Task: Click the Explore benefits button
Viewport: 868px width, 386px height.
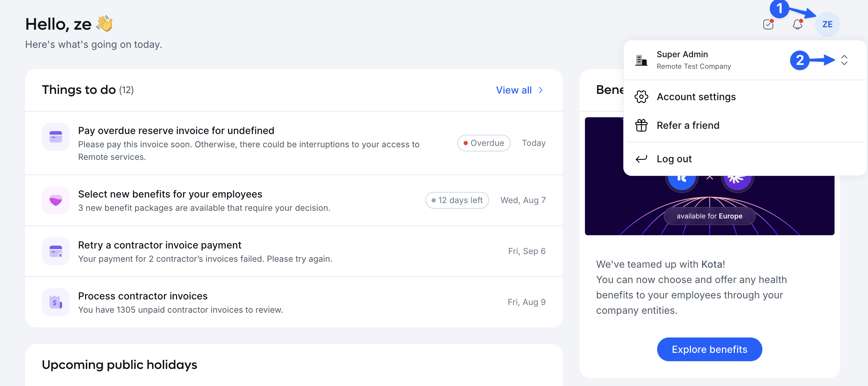Action: click(x=709, y=349)
